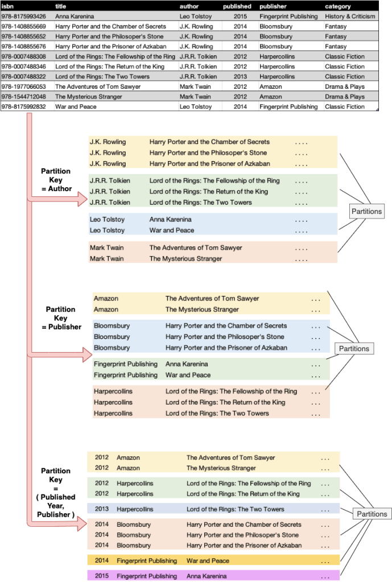The image size is (392, 582).
Task: Click the Partition Key (Published Year, Publisher) label
Action: pos(55,493)
